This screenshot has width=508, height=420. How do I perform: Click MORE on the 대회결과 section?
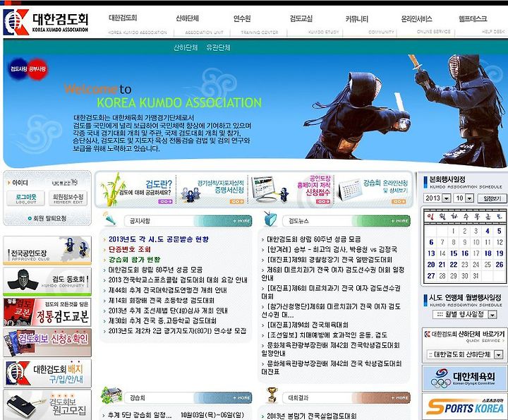click(x=400, y=397)
